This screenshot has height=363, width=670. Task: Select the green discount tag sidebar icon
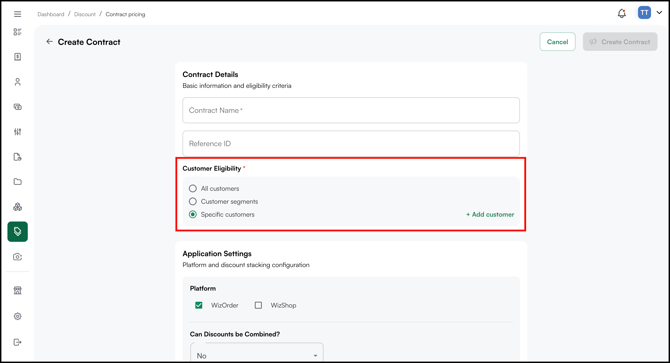pyautogui.click(x=18, y=231)
